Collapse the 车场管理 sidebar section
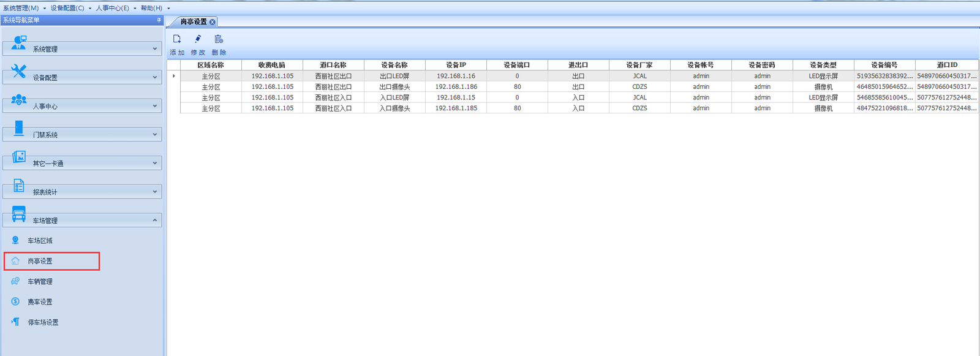Image resolution: width=980 pixels, height=356 pixels. pos(82,220)
